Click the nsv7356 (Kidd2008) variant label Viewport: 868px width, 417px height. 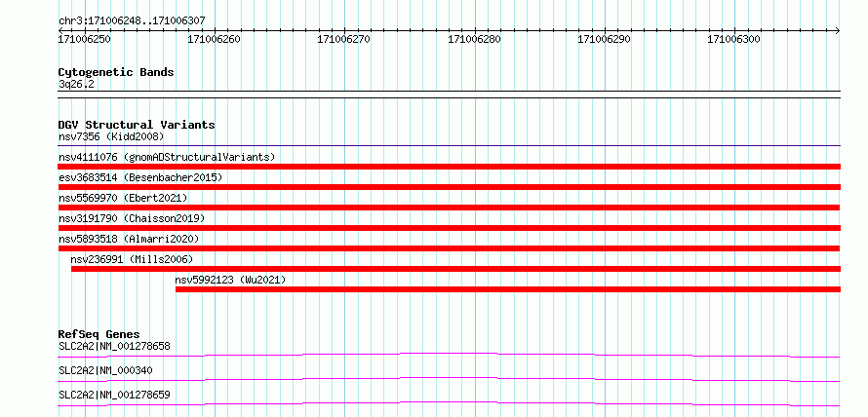111,136
